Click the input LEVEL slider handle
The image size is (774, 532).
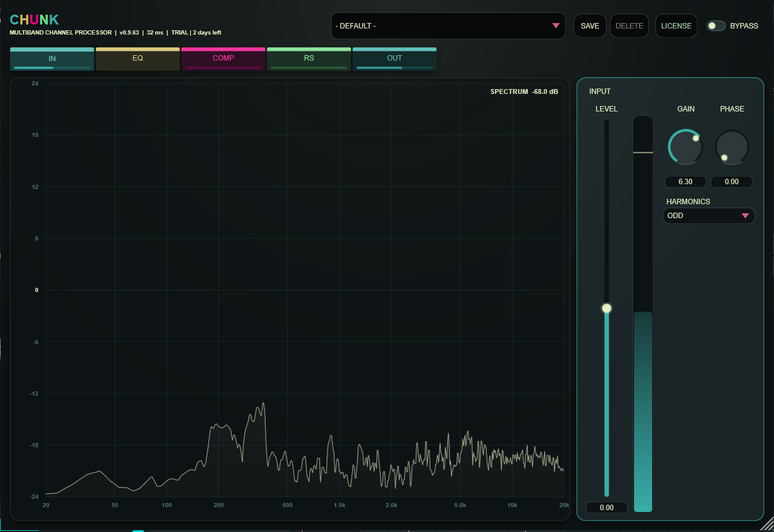pos(607,308)
